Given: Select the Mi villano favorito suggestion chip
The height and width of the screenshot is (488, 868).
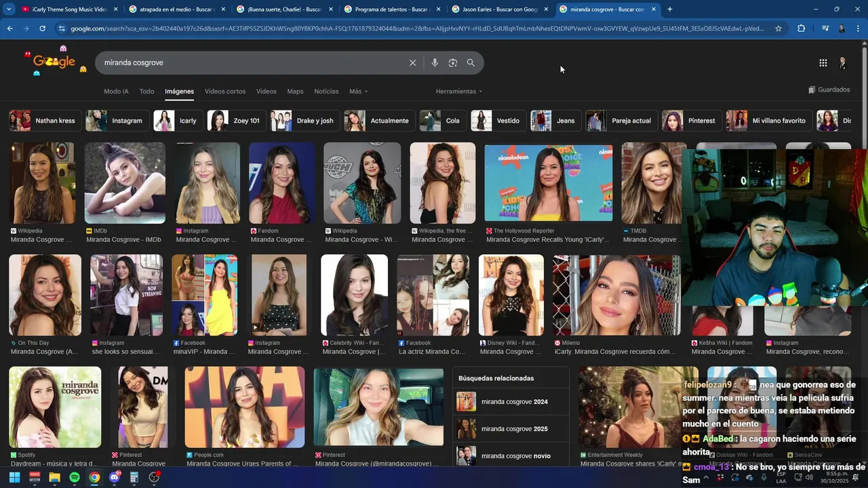Looking at the screenshot, I should point(770,121).
